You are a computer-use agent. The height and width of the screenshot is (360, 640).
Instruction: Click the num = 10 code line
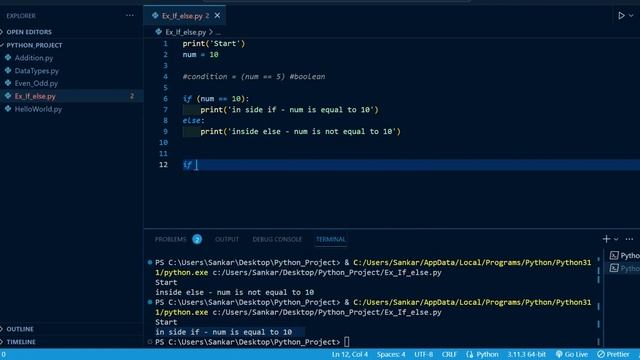click(x=200, y=54)
